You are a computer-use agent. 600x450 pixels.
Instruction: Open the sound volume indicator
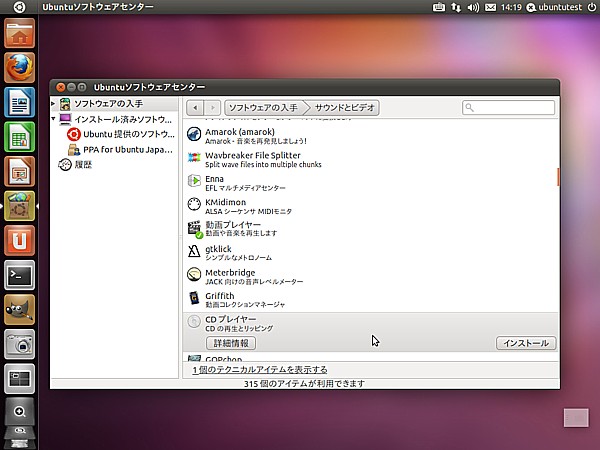tap(473, 7)
